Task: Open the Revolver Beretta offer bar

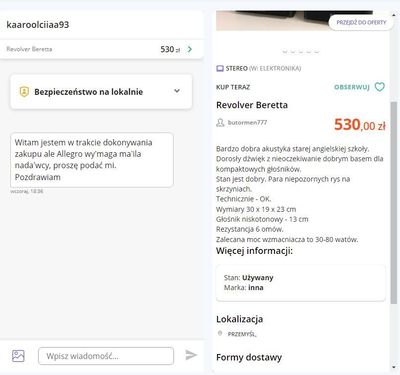Action: [x=101, y=49]
